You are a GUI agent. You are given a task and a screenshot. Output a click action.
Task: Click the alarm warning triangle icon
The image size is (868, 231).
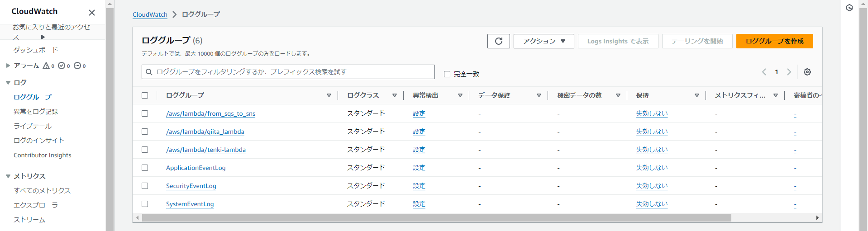tap(46, 66)
